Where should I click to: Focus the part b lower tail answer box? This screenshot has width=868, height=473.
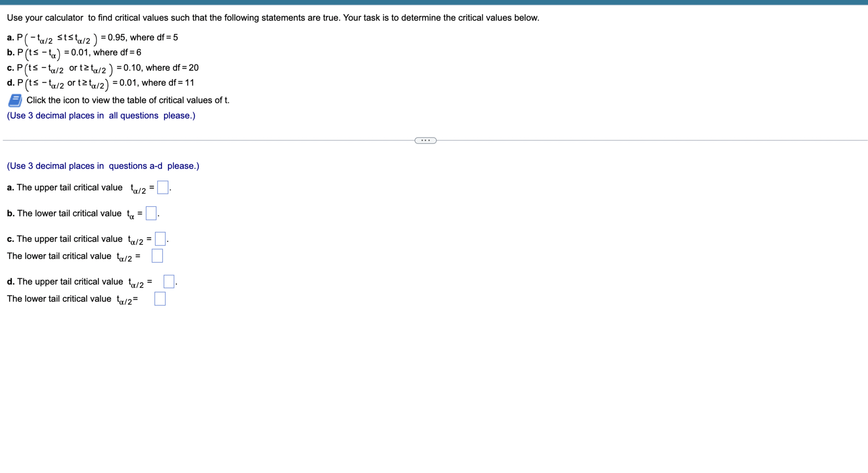tap(151, 213)
